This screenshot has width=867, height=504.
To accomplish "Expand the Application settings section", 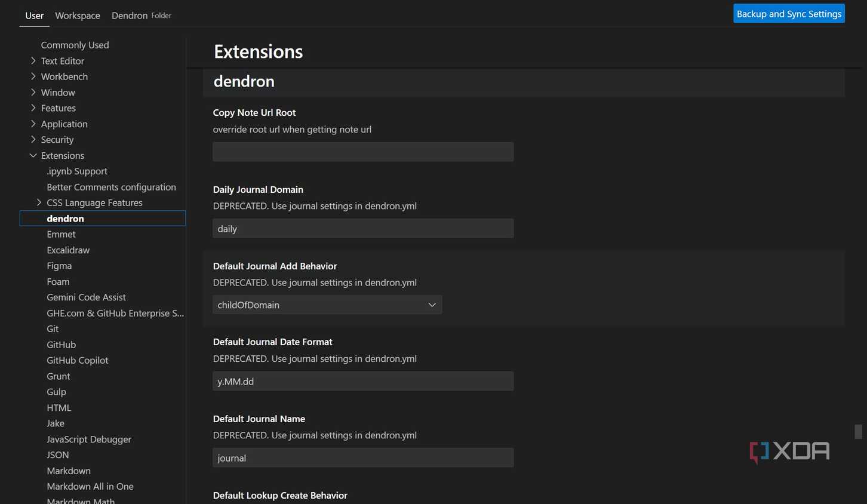I will pyautogui.click(x=33, y=124).
